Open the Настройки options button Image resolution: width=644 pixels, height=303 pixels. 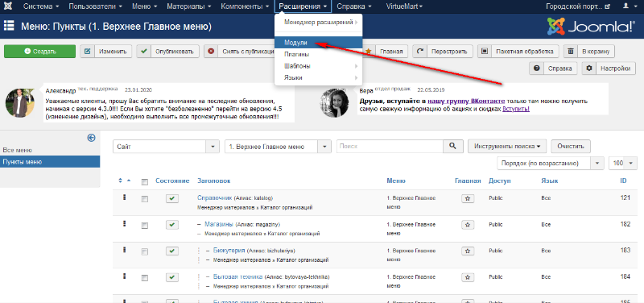point(609,68)
